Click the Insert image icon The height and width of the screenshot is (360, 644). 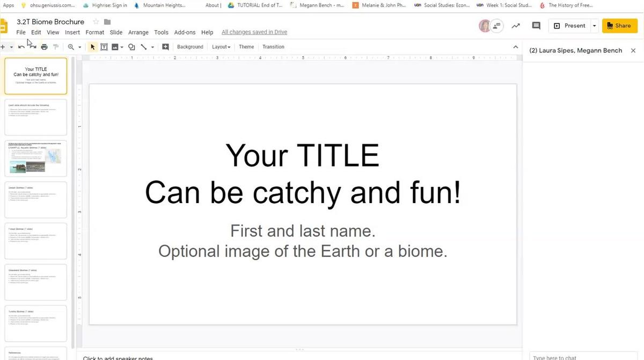[x=115, y=47]
